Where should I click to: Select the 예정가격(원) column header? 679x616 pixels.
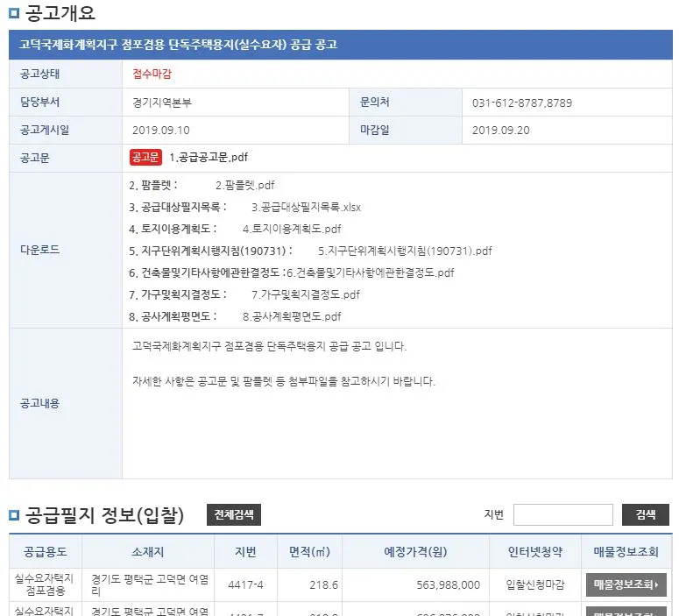point(415,551)
